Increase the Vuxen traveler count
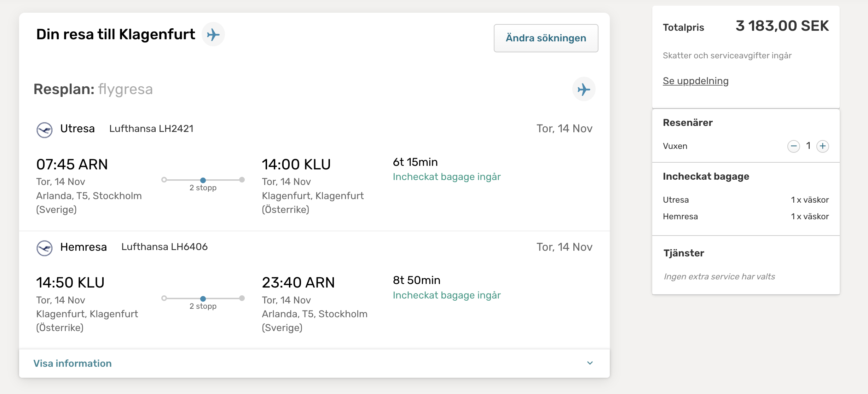 [x=823, y=146]
